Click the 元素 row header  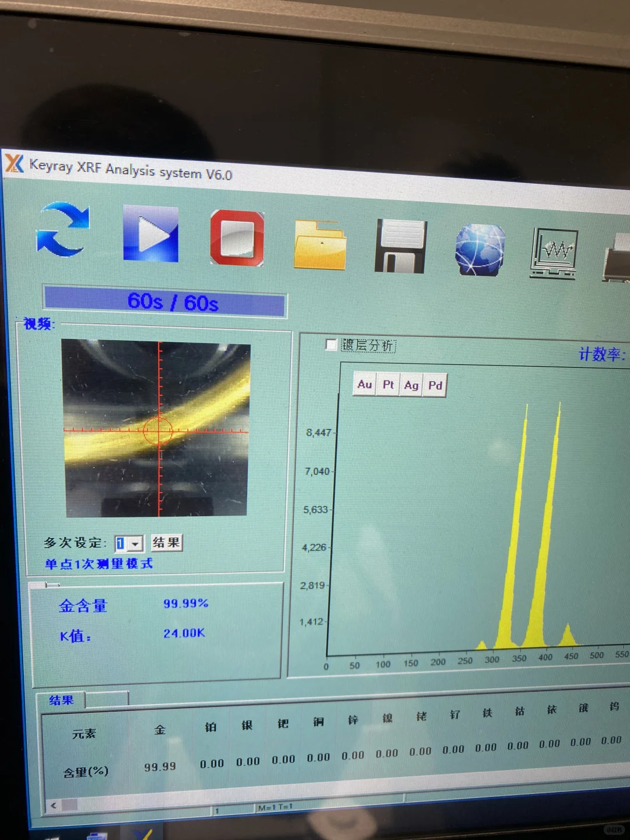(x=83, y=734)
